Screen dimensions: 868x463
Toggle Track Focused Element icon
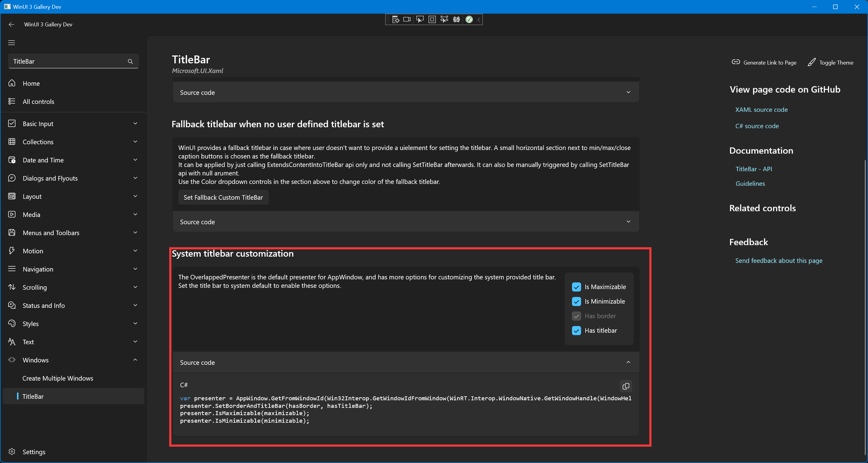coord(444,19)
